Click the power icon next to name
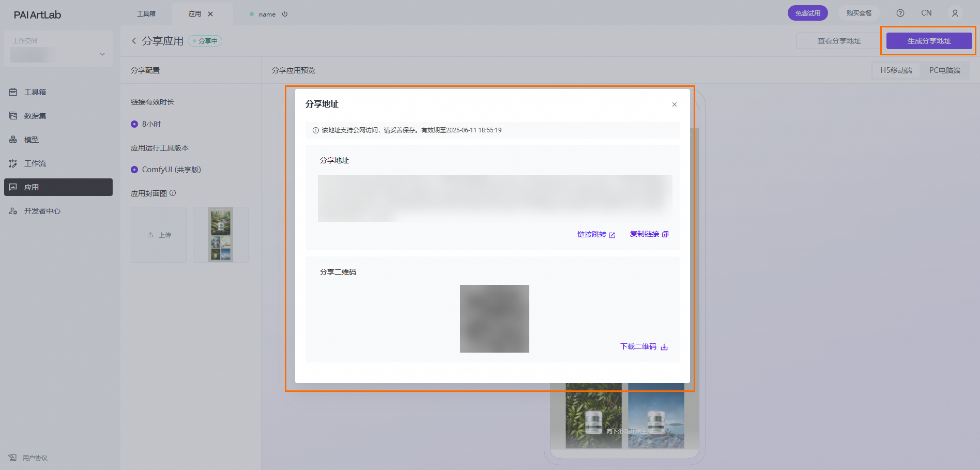 coord(285,14)
